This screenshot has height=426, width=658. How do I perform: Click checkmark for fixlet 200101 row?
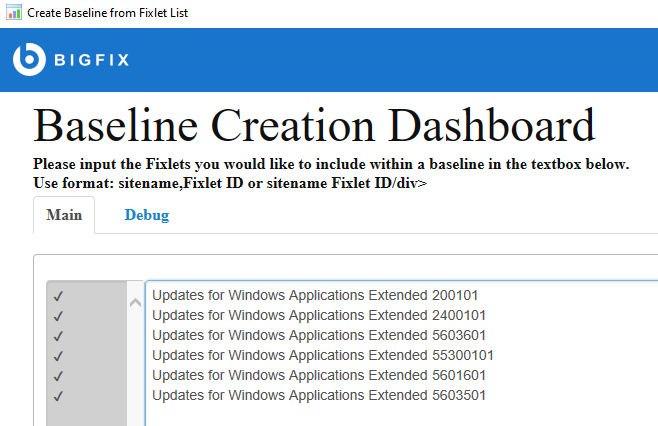[58, 296]
